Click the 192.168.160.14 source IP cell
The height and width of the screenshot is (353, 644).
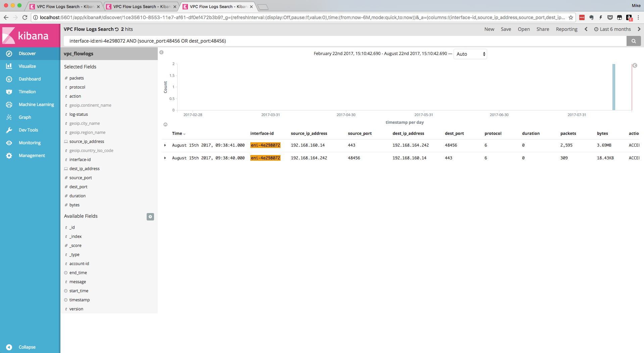308,145
